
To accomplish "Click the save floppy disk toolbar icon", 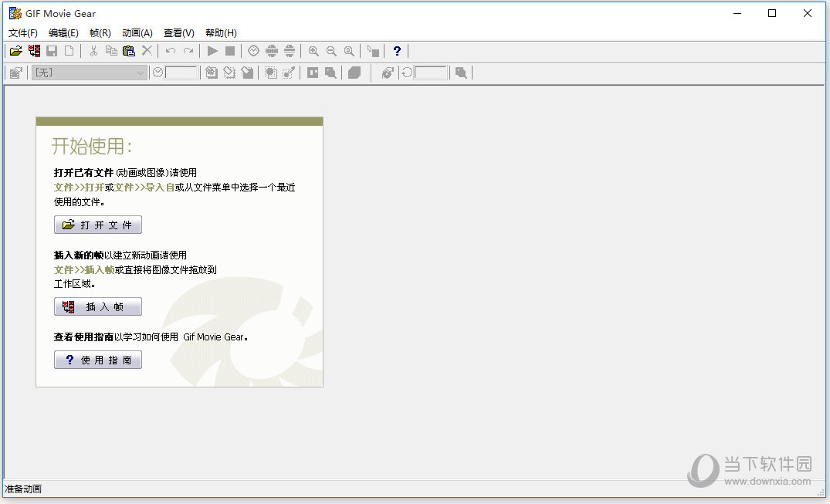I will [x=52, y=51].
